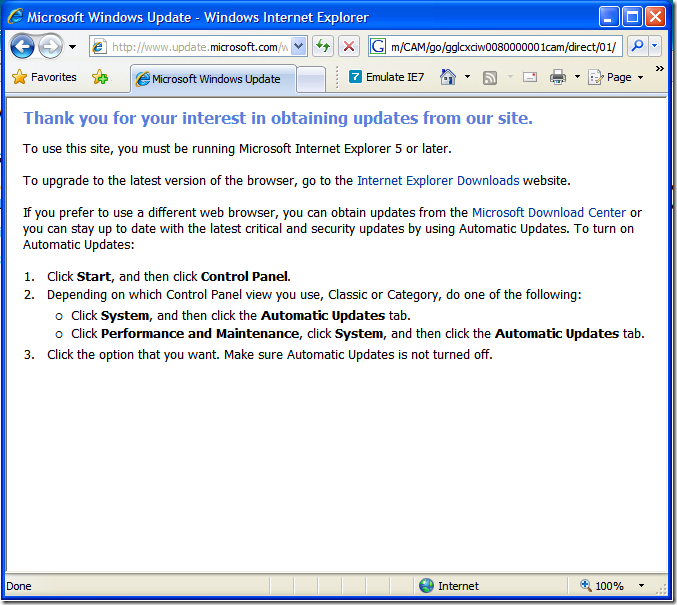The image size is (677, 605).
Task: Open the search provider options dropdown
Action: tap(655, 46)
